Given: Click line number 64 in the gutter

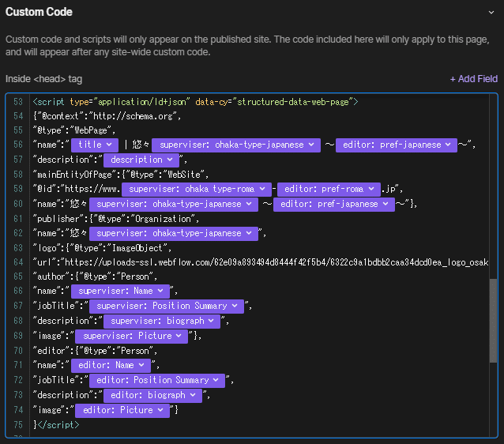Looking at the screenshot, I should coord(18,262).
